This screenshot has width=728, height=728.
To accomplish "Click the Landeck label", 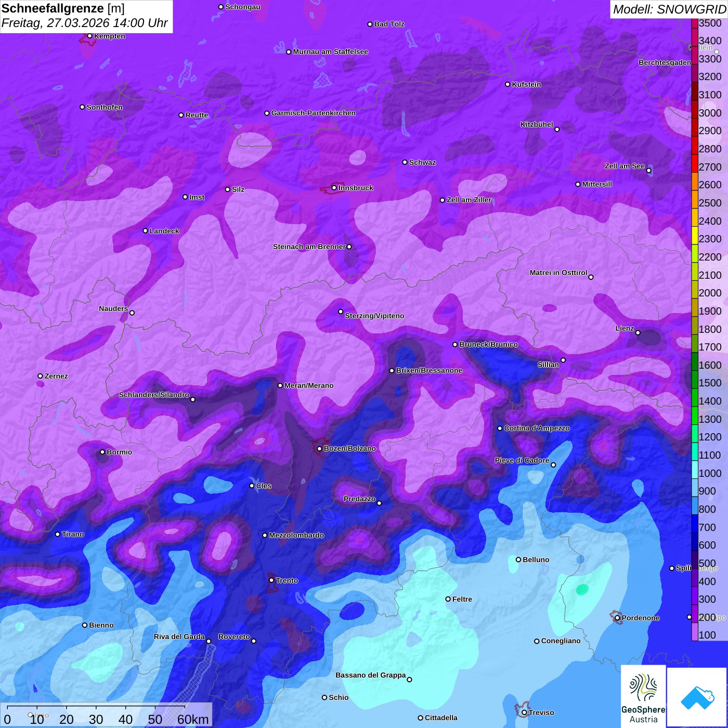I will [164, 231].
